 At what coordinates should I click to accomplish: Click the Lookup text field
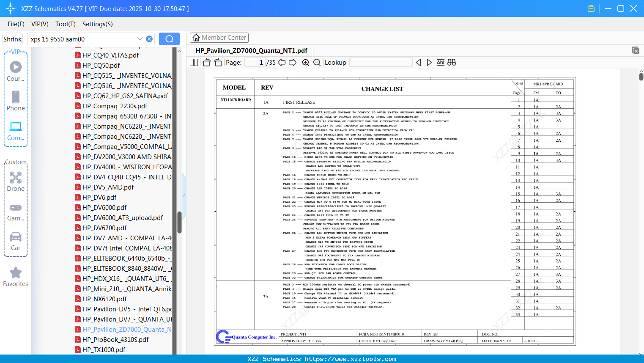[x=381, y=63]
